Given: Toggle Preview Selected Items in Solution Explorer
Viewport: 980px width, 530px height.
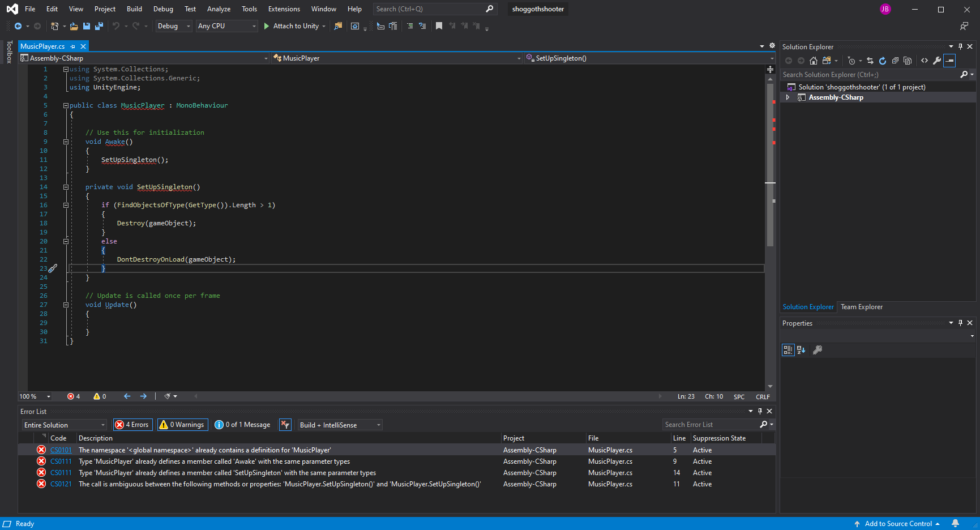Looking at the screenshot, I should tap(949, 61).
